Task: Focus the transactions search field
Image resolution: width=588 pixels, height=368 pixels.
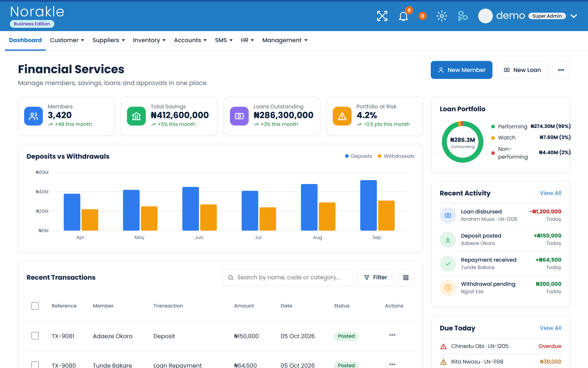Action: click(287, 277)
